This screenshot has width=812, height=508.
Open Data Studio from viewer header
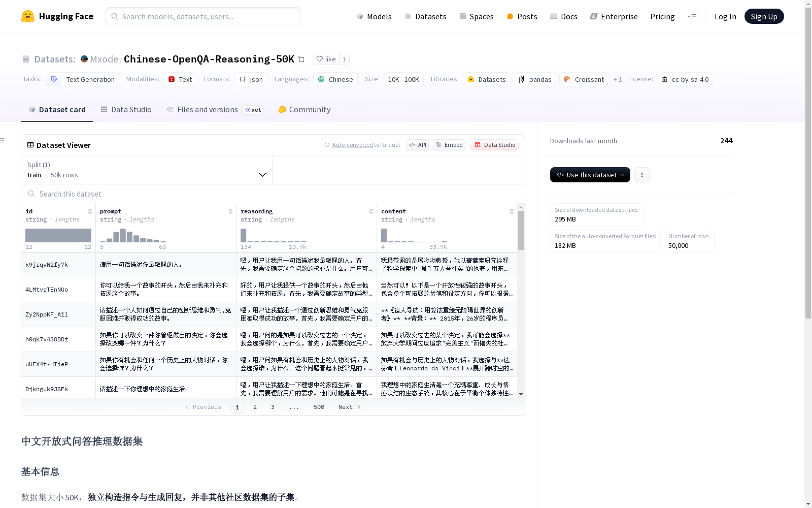coord(494,145)
